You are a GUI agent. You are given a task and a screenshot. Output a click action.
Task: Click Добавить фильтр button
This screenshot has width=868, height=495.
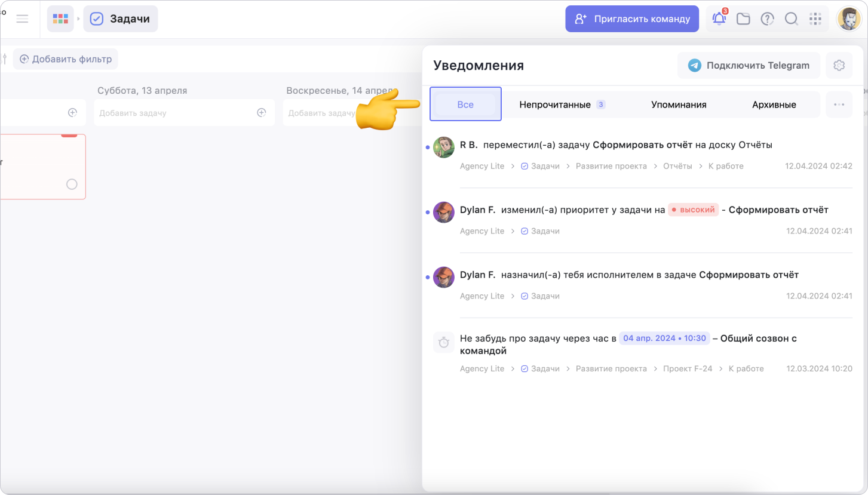66,59
